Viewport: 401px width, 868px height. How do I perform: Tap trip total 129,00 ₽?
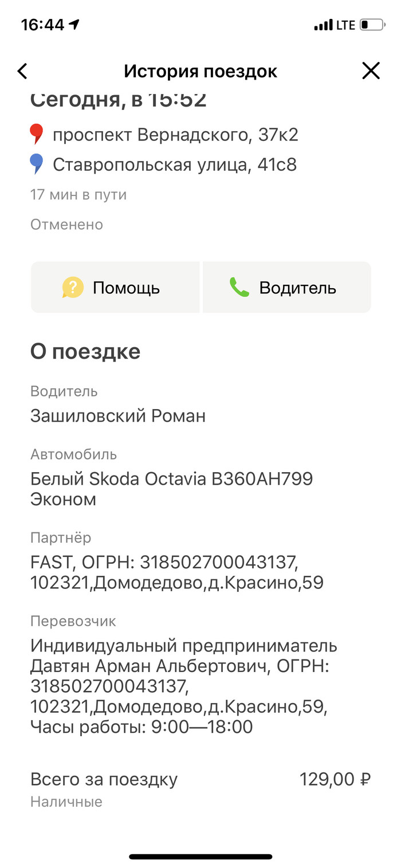coord(335,780)
